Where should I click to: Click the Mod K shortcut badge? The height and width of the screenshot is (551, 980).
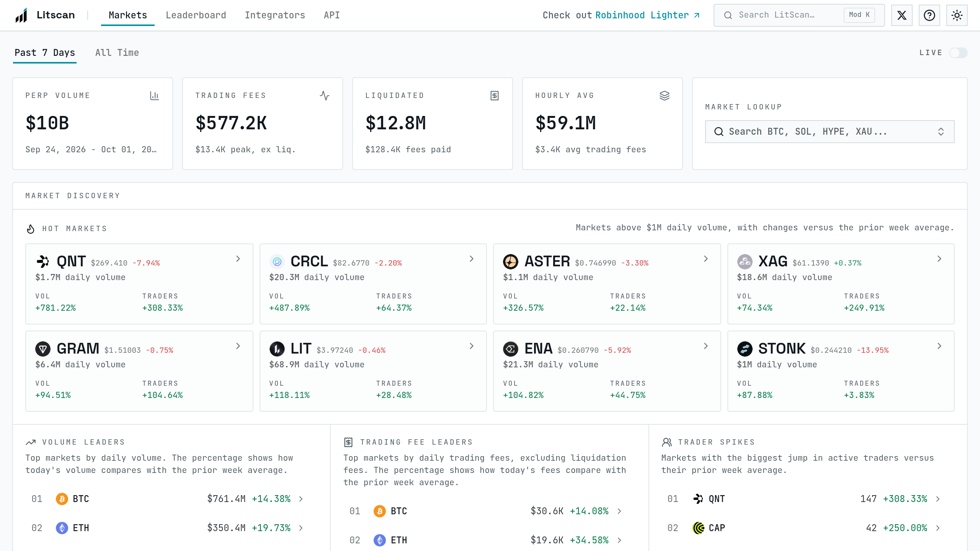point(859,15)
